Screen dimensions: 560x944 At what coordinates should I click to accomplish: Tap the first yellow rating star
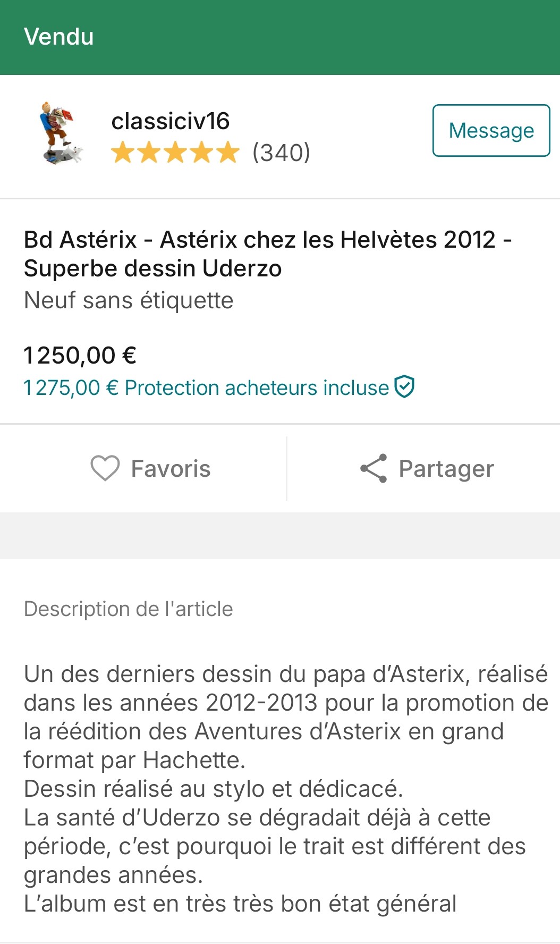coord(123,152)
